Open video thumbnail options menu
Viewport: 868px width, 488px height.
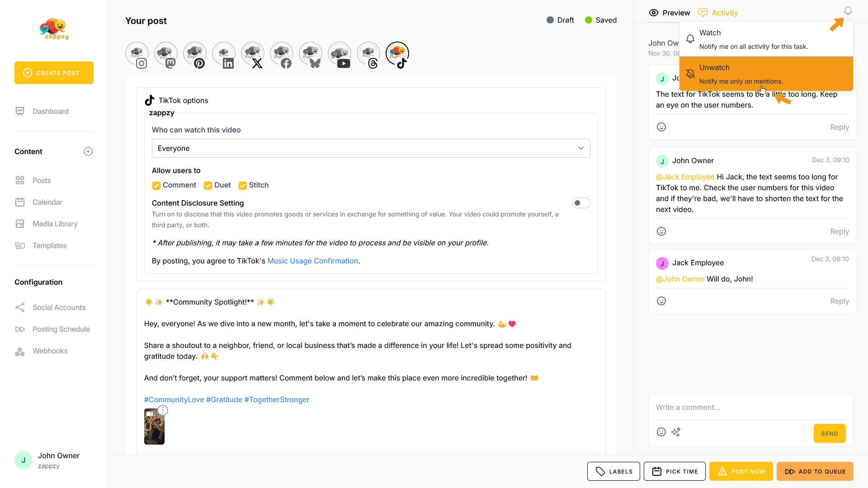coord(163,410)
